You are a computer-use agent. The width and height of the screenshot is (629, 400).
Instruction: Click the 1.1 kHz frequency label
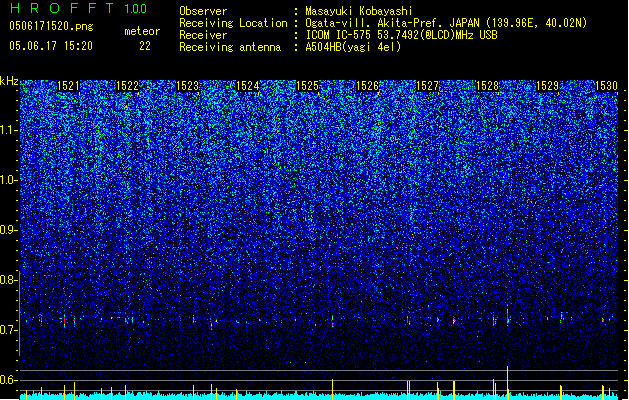[9, 130]
